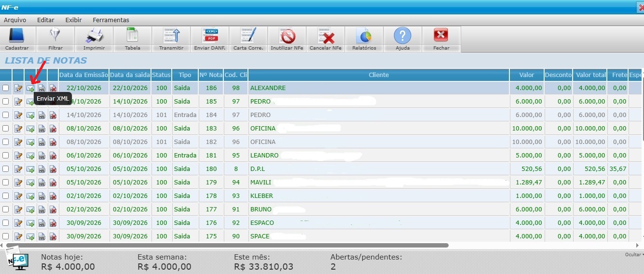The image size is (644, 274).
Task: Open the Filtrar funnel tool
Action: (x=55, y=39)
